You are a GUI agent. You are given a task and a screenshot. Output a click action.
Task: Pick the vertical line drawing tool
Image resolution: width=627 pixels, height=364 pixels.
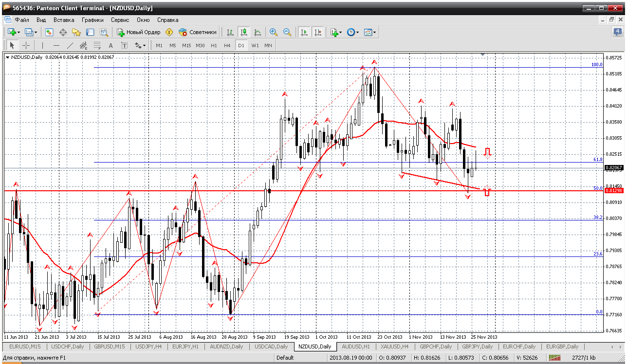pos(42,45)
